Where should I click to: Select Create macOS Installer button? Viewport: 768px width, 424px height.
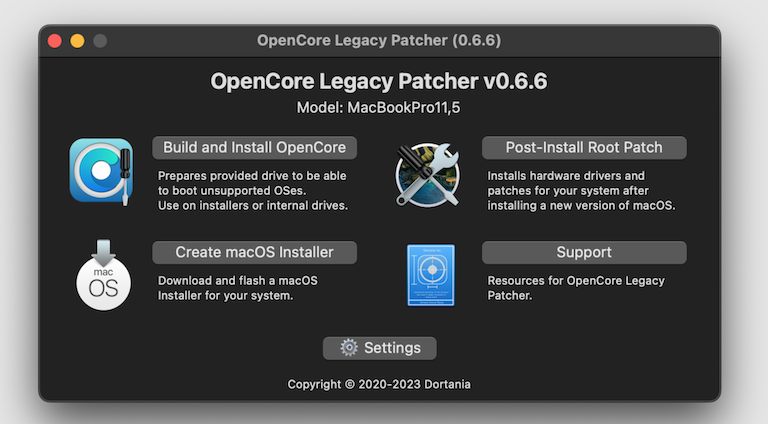click(x=254, y=253)
